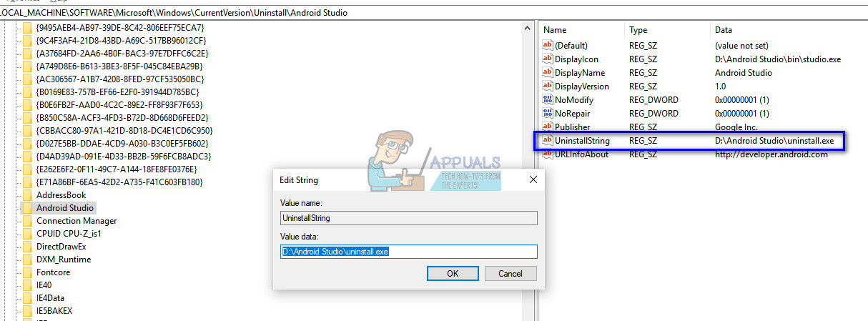Click the disabled Value name field
Screen dimensions: 868x321
pyautogui.click(x=409, y=218)
